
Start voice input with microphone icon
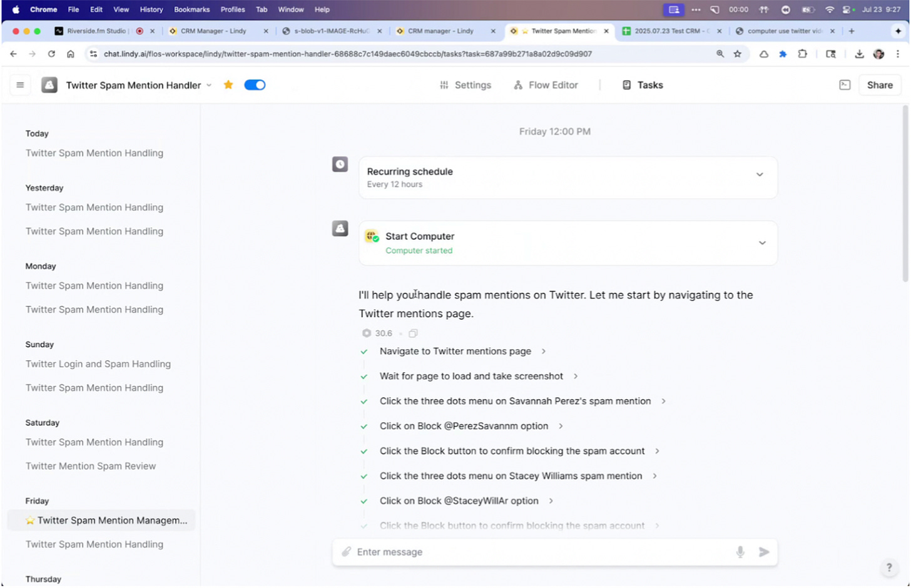click(x=740, y=552)
